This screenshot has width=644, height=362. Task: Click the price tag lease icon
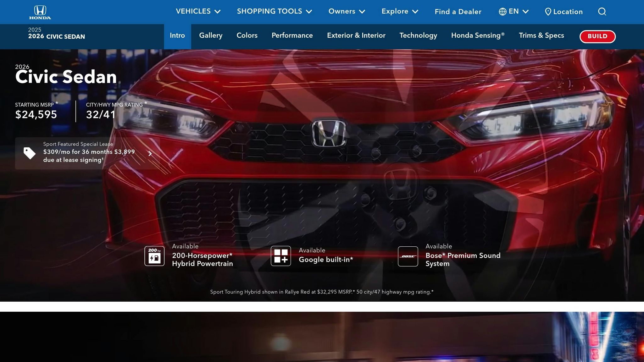[x=30, y=153]
